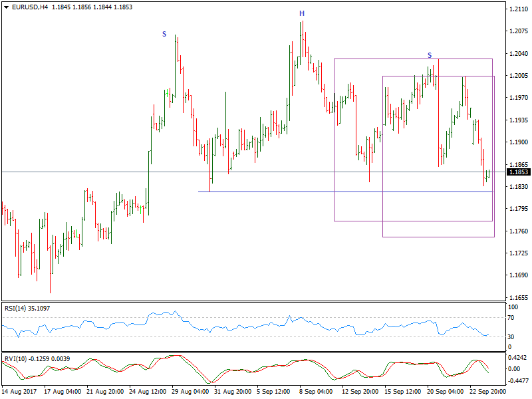Select the second S shoulder label above the purple rectangle

point(430,55)
